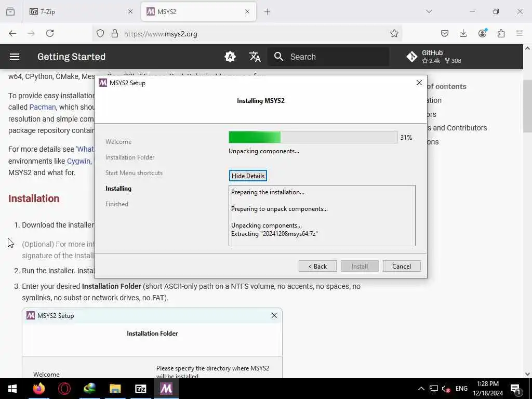Reload the current page
Image resolution: width=532 pixels, height=399 pixels.
click(50, 33)
